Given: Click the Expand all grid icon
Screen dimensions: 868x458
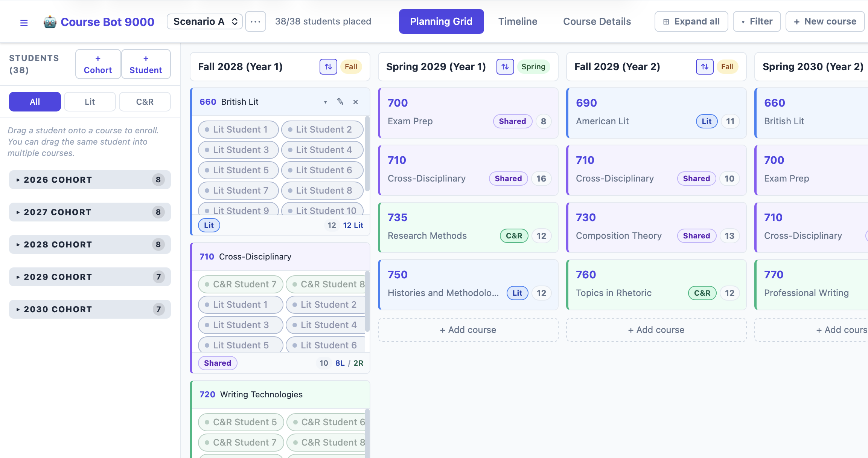Looking at the screenshot, I should 666,21.
